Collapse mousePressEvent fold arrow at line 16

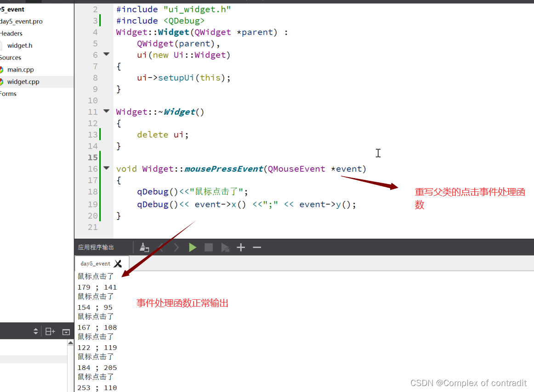click(x=106, y=168)
